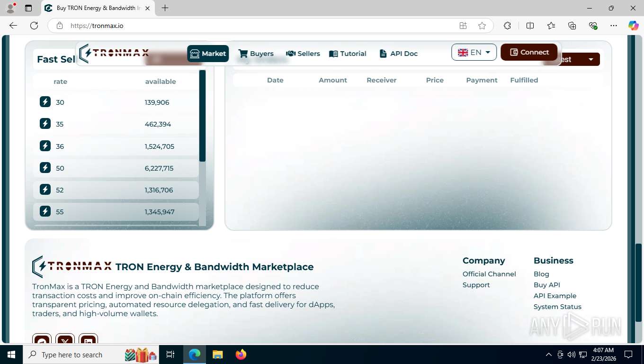The image size is (644, 364).
Task: Open the Support link in the footer
Action: coord(476,285)
